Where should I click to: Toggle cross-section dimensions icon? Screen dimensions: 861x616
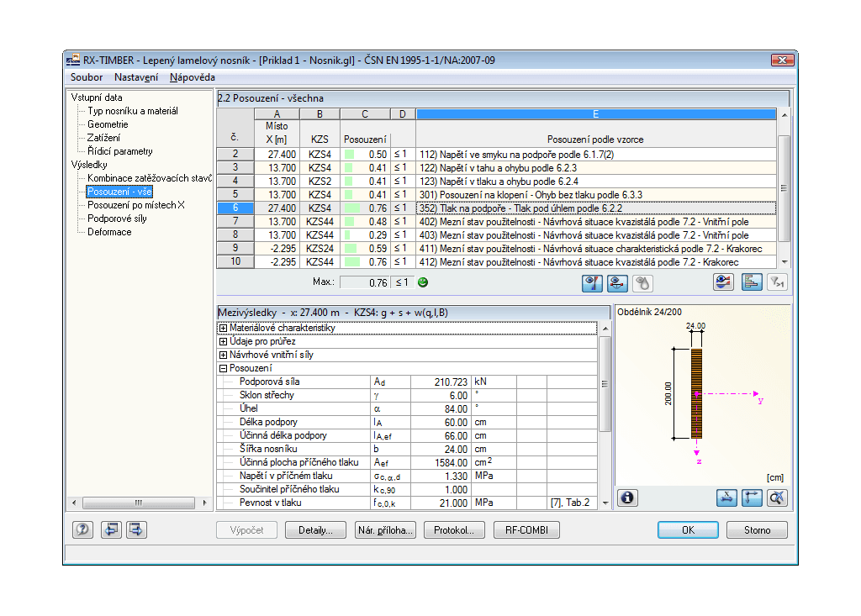pos(752,498)
